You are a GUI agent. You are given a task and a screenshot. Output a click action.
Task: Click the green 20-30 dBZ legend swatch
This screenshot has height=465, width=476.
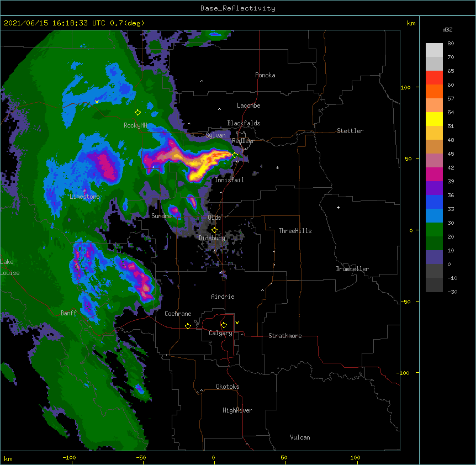[x=434, y=230]
